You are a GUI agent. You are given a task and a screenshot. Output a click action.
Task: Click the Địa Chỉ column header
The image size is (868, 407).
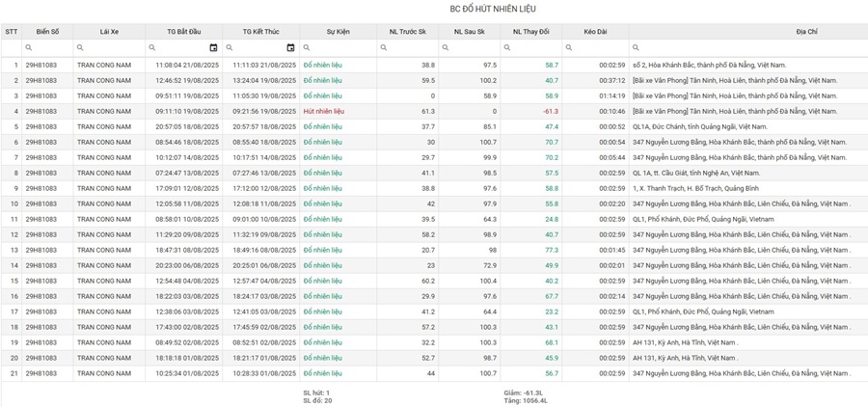806,31
